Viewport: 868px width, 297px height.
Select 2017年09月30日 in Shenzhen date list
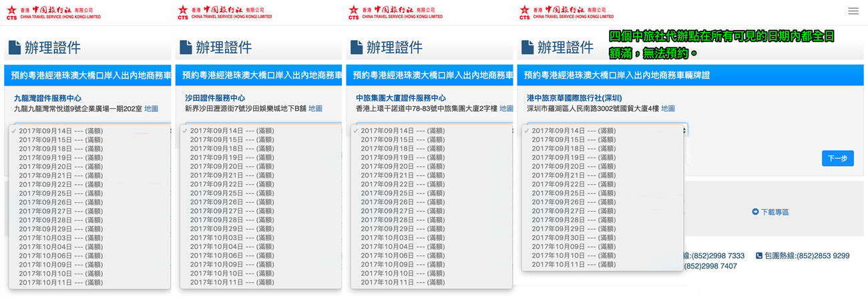(x=603, y=238)
